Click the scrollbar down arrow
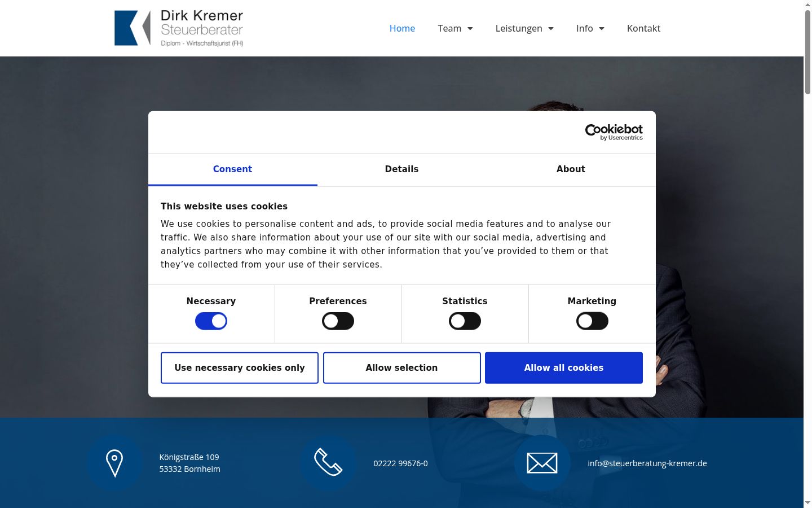This screenshot has width=812, height=508. pos(807,503)
